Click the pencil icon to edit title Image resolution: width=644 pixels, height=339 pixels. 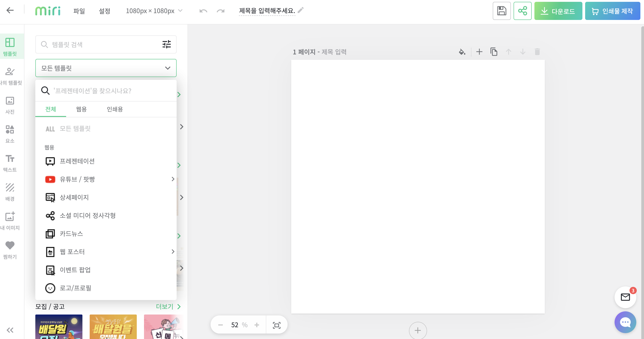301,10
